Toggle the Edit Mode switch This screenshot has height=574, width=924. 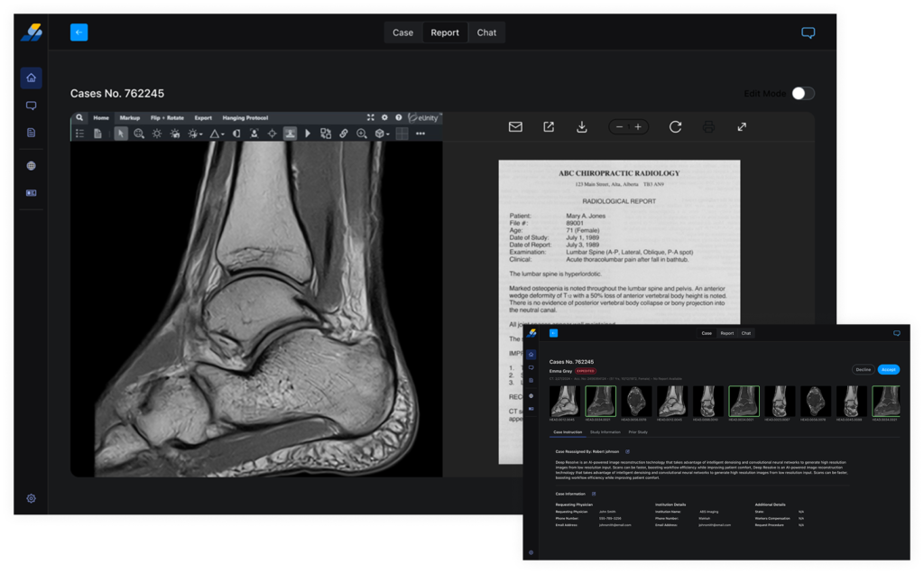802,94
